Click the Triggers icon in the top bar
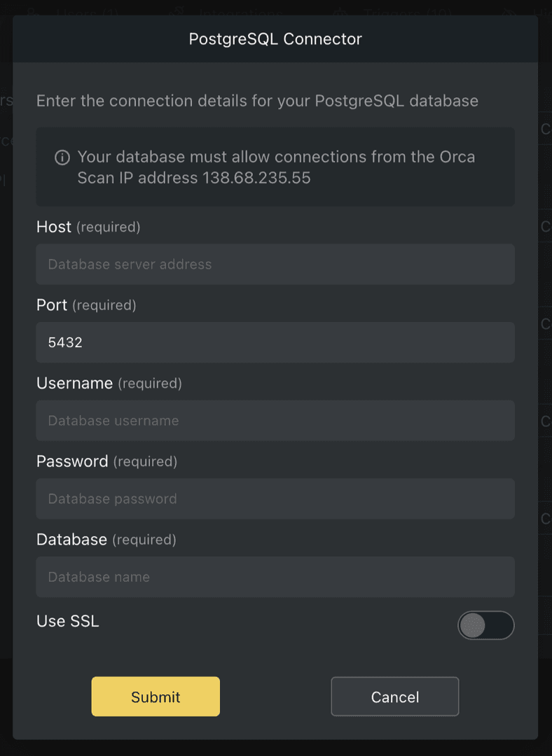552x756 pixels. (x=340, y=13)
